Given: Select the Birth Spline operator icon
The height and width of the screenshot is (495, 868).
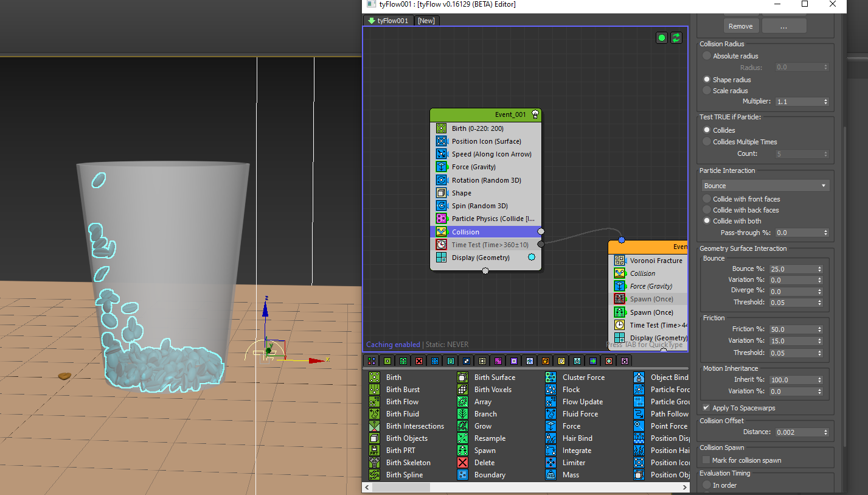Looking at the screenshot, I should click(375, 475).
